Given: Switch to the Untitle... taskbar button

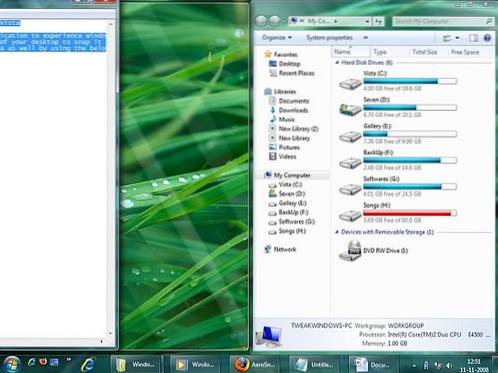Looking at the screenshot, I should coord(315,365).
